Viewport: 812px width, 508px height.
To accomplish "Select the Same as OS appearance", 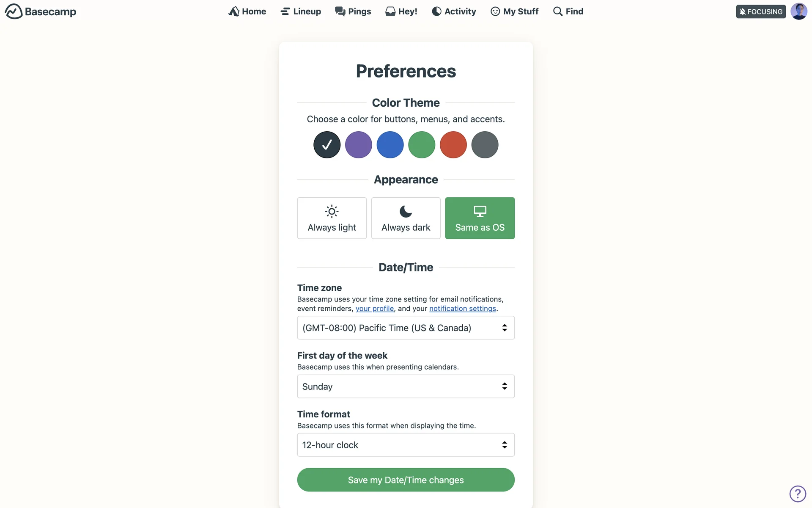I will (x=480, y=218).
